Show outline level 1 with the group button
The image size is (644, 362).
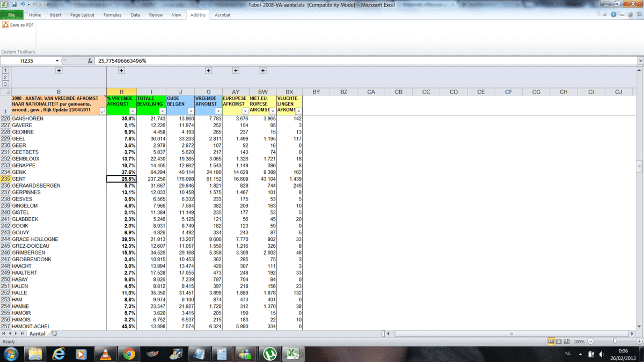click(5, 71)
